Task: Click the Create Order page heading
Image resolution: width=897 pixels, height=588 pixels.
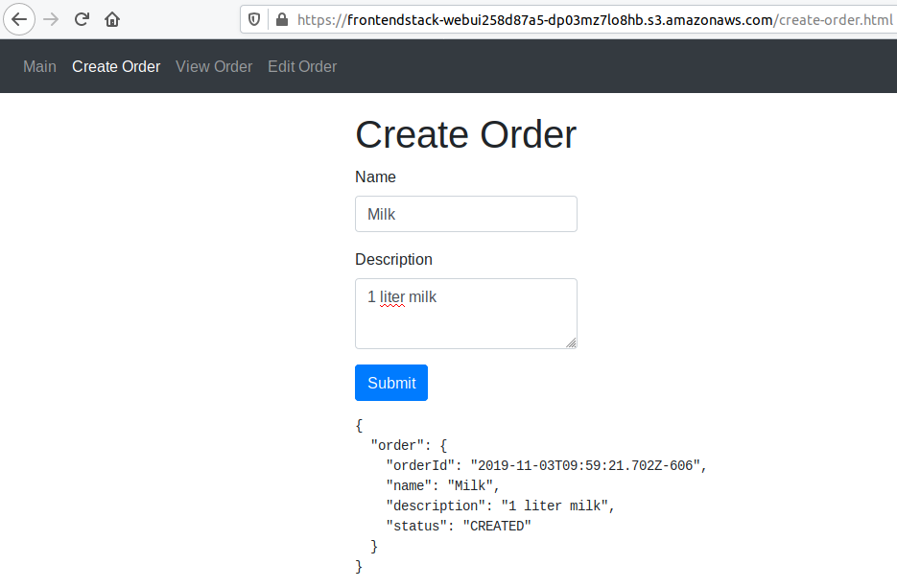Action: click(x=465, y=134)
